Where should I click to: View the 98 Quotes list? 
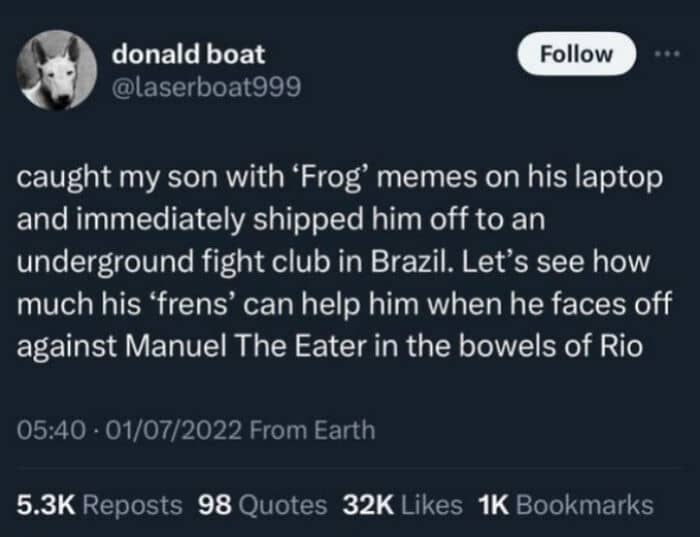[x=262, y=505]
